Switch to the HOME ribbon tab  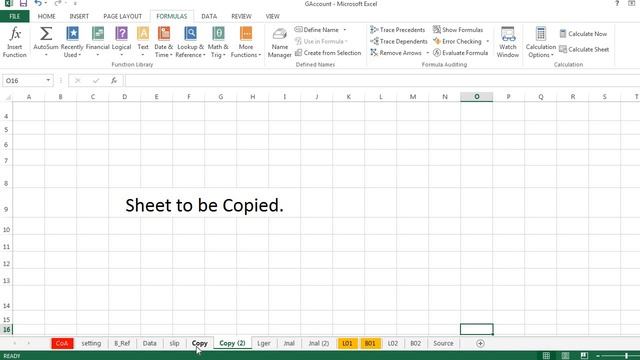coord(47,16)
